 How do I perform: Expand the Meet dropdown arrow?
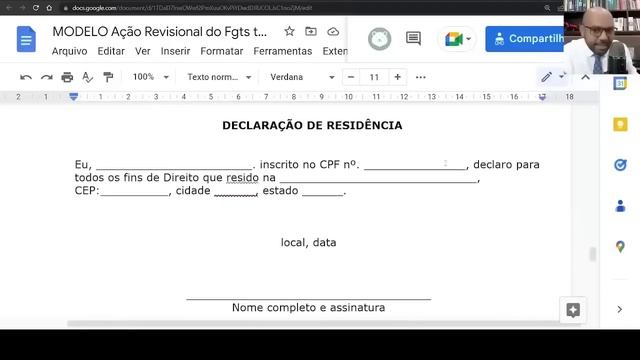tap(469, 39)
